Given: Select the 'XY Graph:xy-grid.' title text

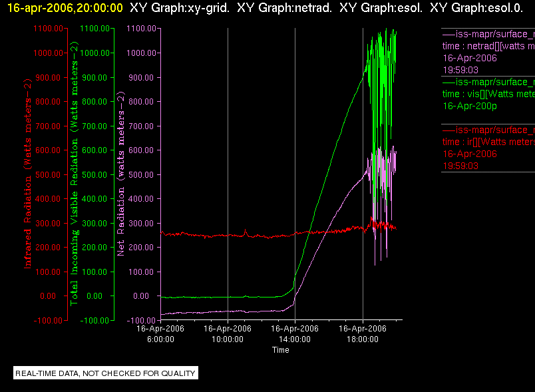Looking at the screenshot, I should tap(180, 8).
